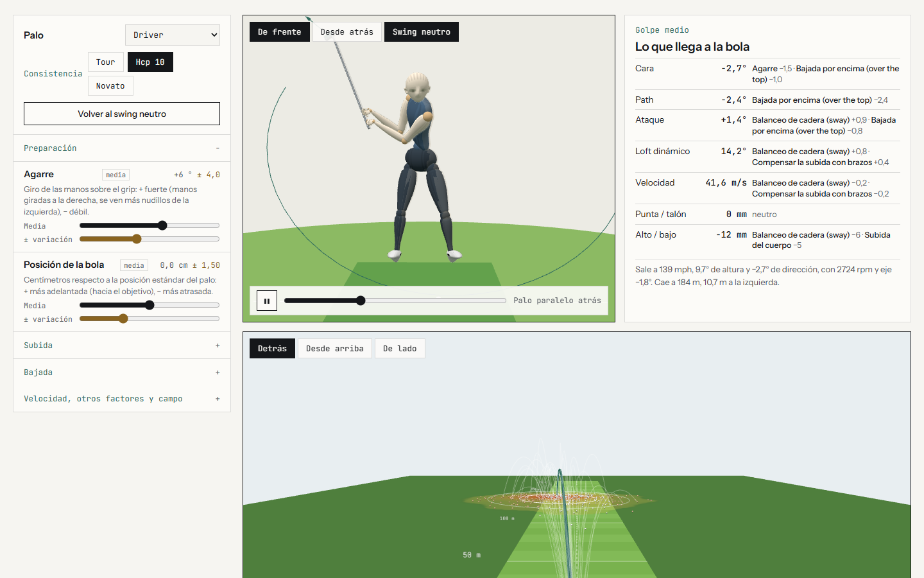Select Novato consistency level
This screenshot has width=924, height=578.
pyautogui.click(x=110, y=86)
